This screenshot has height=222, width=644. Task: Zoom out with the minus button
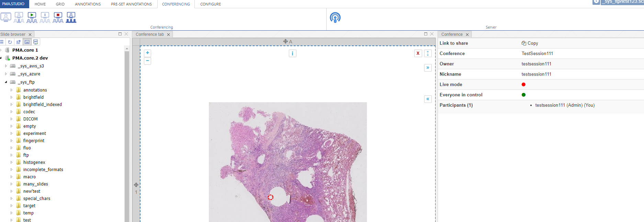click(x=147, y=61)
